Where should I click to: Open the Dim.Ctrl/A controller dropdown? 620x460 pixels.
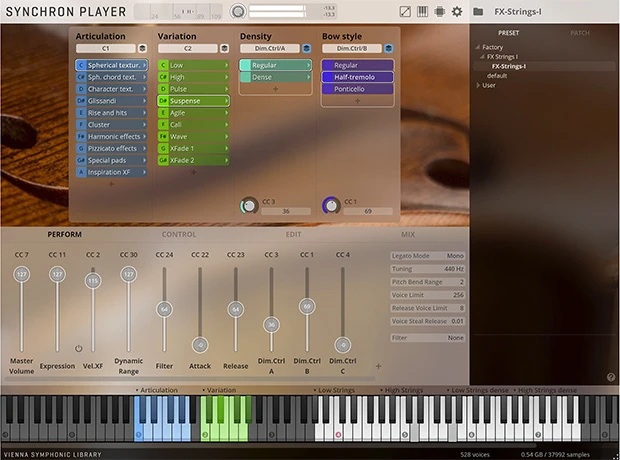(x=270, y=48)
